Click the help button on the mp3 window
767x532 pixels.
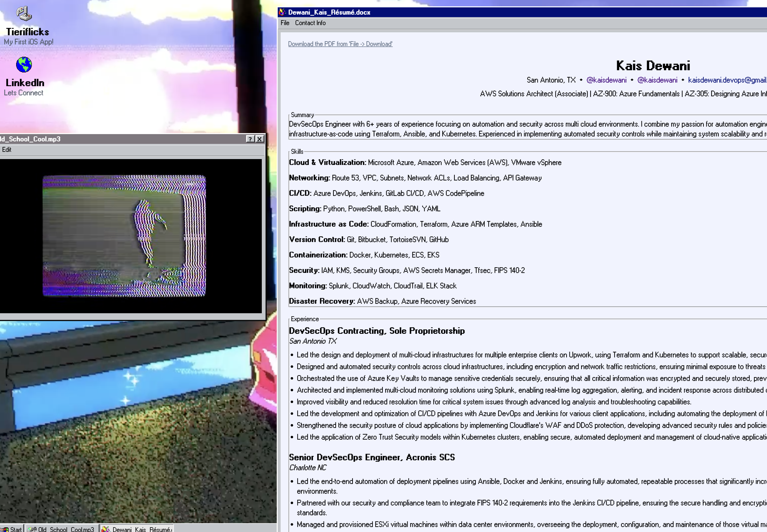[250, 139]
